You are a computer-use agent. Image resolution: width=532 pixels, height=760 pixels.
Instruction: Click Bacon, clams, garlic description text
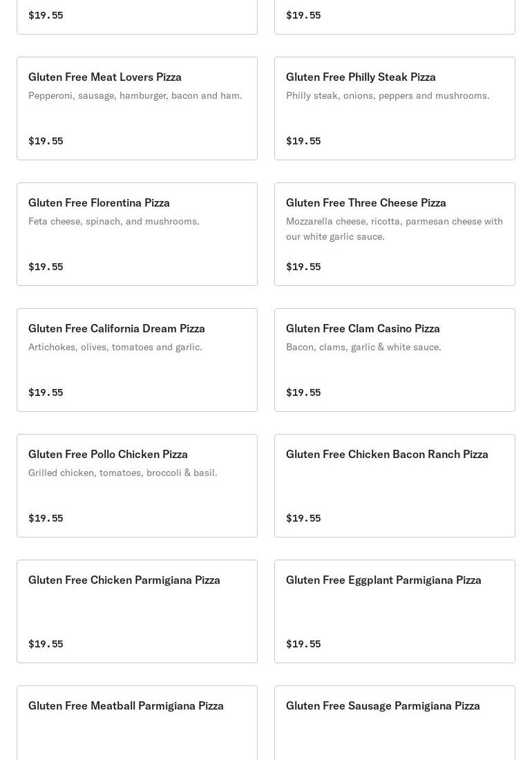pyautogui.click(x=363, y=347)
